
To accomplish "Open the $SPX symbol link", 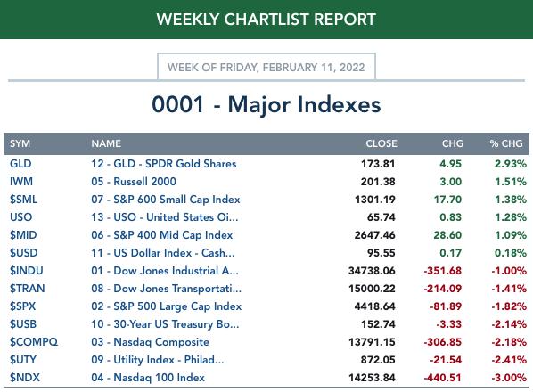I will tap(22, 306).
